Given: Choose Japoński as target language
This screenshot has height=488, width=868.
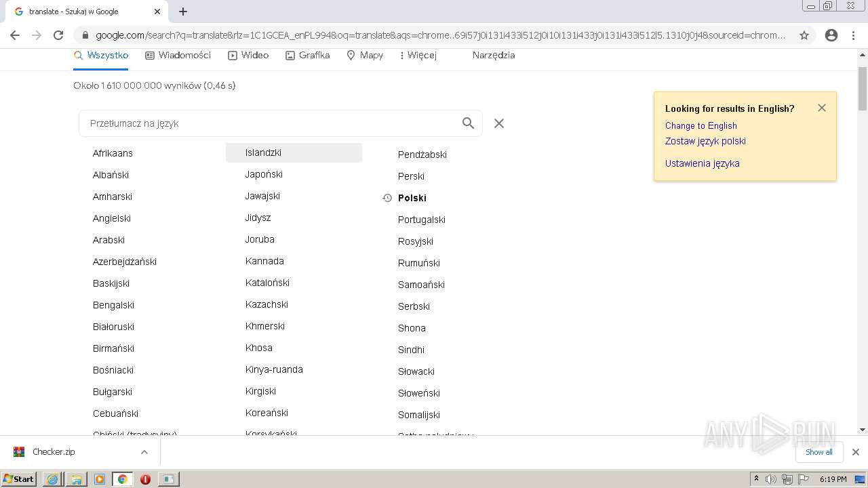Looking at the screenshot, I should (264, 174).
